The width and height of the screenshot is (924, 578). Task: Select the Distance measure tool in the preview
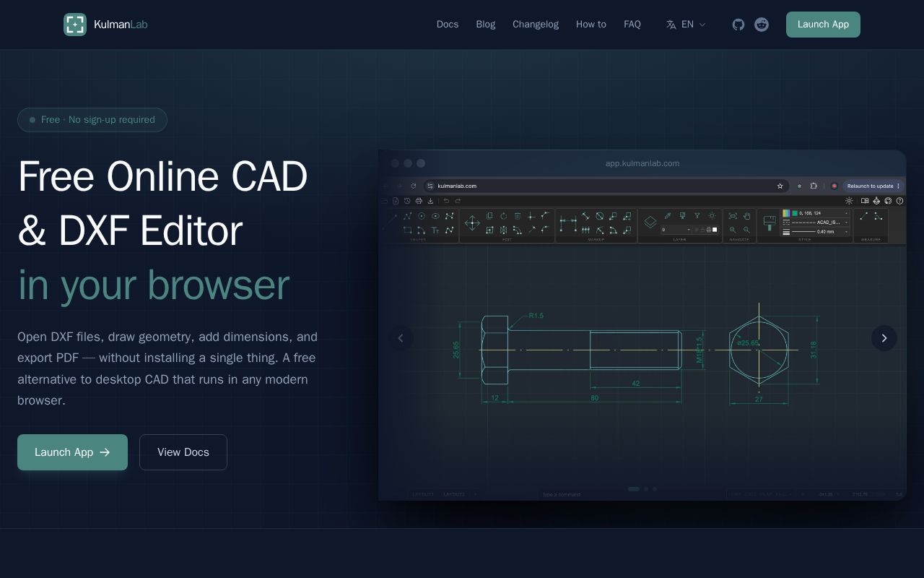pos(864,215)
